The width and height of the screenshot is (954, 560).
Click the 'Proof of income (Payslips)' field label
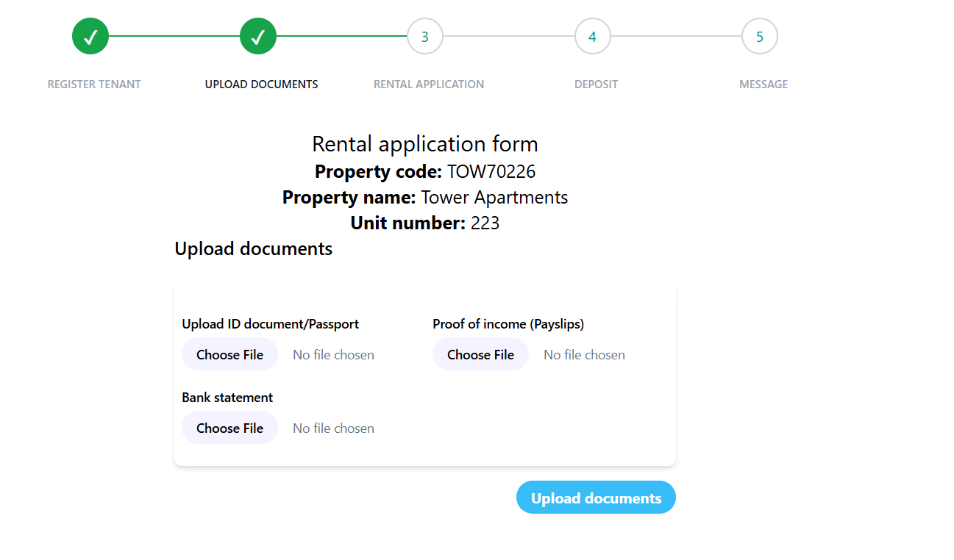(x=508, y=324)
